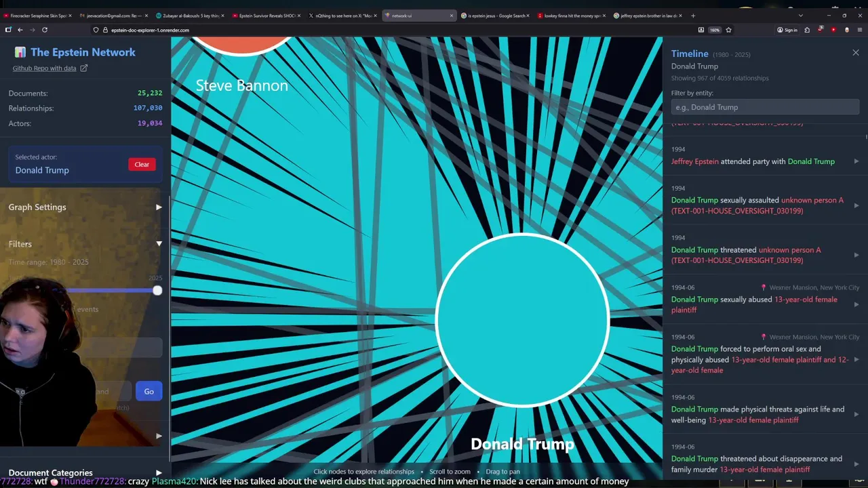Open the browser hamburger menu
Viewport: 868px width, 488px height.
click(860, 30)
